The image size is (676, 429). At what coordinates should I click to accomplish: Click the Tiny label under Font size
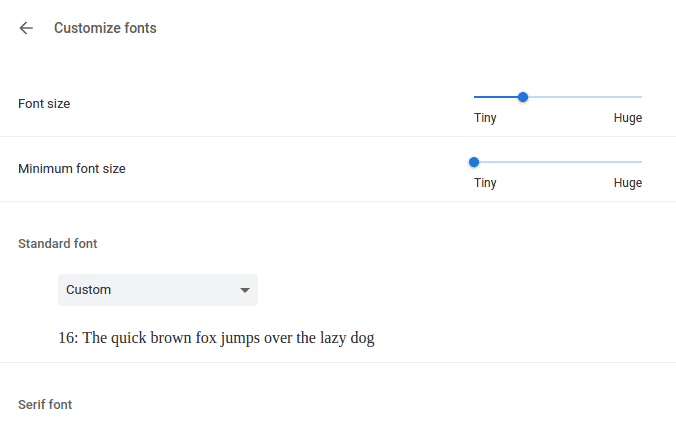(485, 118)
